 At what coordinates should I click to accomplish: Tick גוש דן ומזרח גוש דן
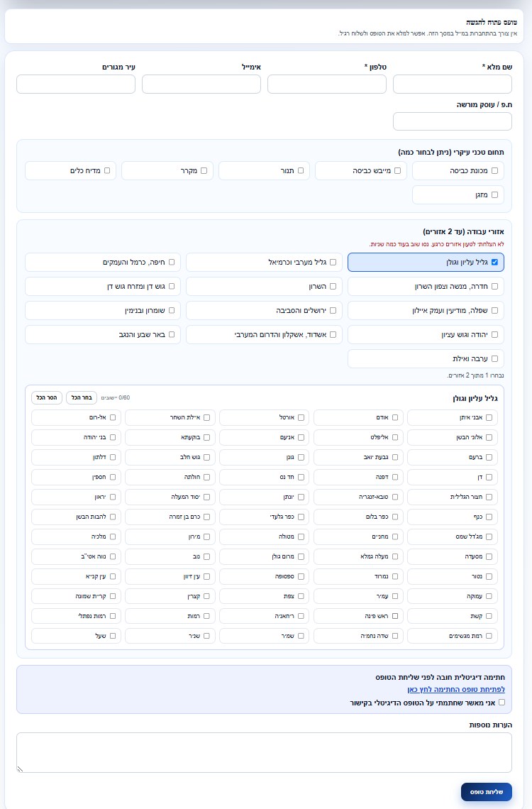[x=172, y=287]
